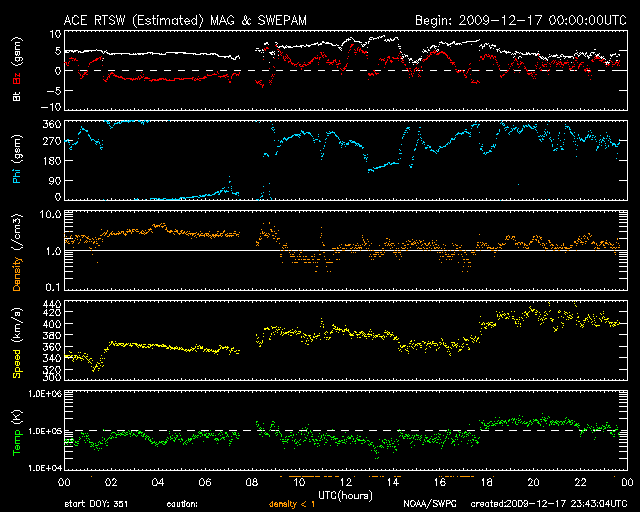640x512 pixels.
Task: Click the '1.0E+04' tick on the Temp axis
Action: coord(45,468)
